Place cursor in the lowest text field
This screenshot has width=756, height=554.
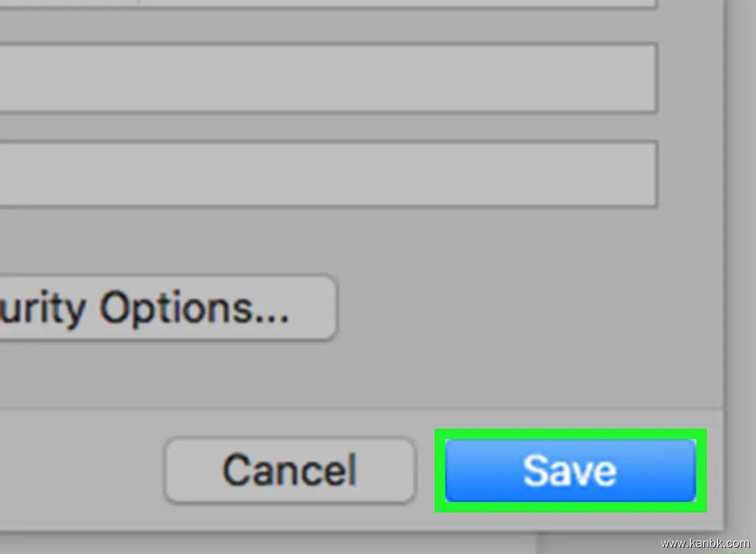tap(328, 174)
